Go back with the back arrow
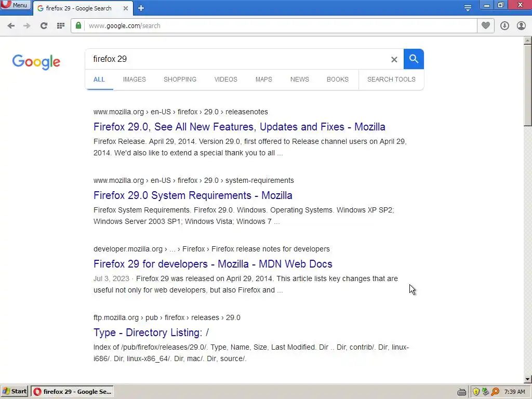Screen dimensions: 532x399 click(x=11, y=26)
